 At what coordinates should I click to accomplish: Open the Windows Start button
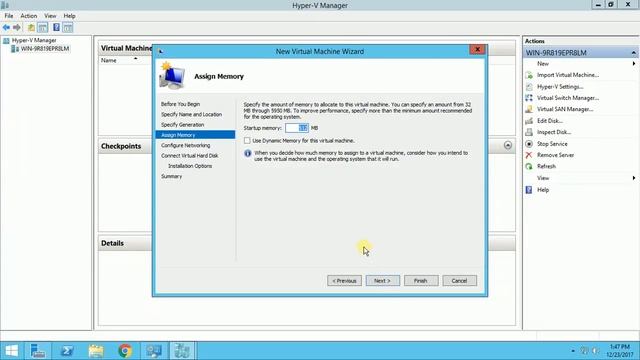[11, 351]
